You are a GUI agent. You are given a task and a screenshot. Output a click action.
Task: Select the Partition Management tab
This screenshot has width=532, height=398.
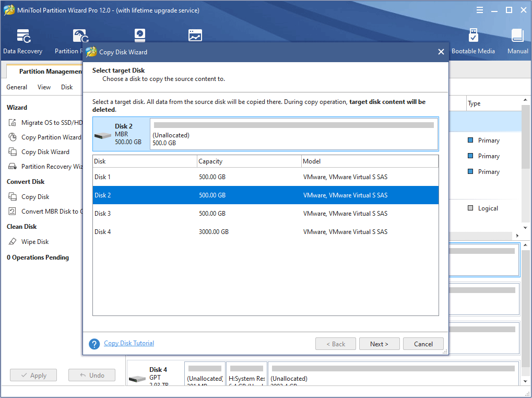click(x=45, y=71)
